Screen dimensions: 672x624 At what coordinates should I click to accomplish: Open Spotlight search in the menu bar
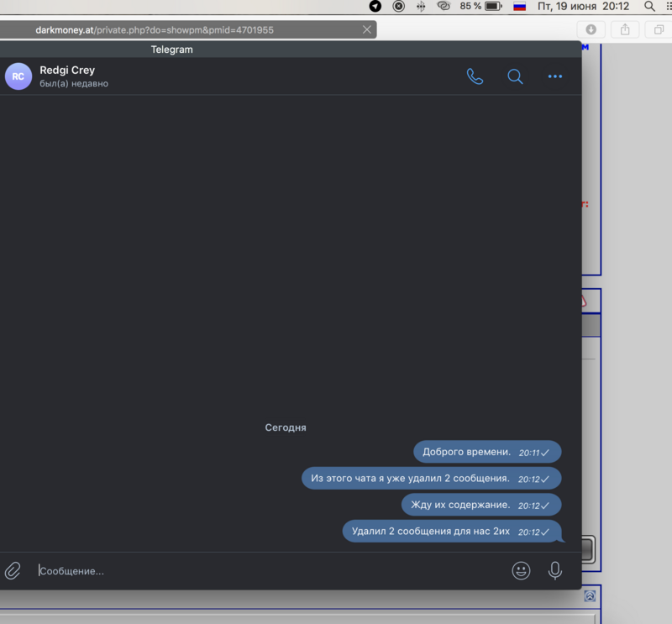tap(649, 7)
